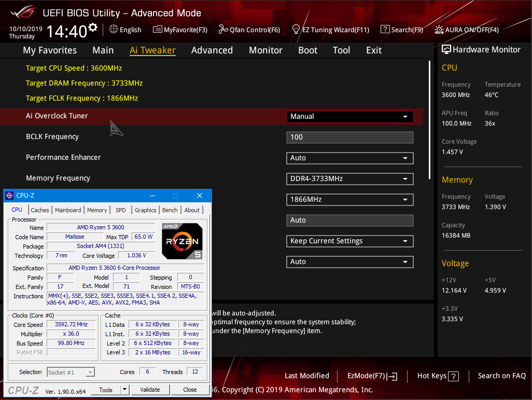Click the Bus Speed value 99.80 MHz
This screenshot has width=532, height=400.
point(71,343)
